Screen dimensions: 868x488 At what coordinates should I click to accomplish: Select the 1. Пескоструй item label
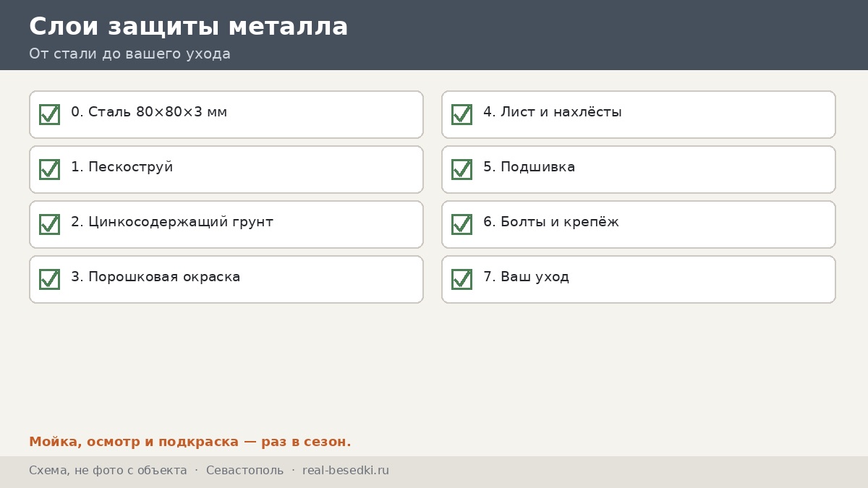coord(122,167)
